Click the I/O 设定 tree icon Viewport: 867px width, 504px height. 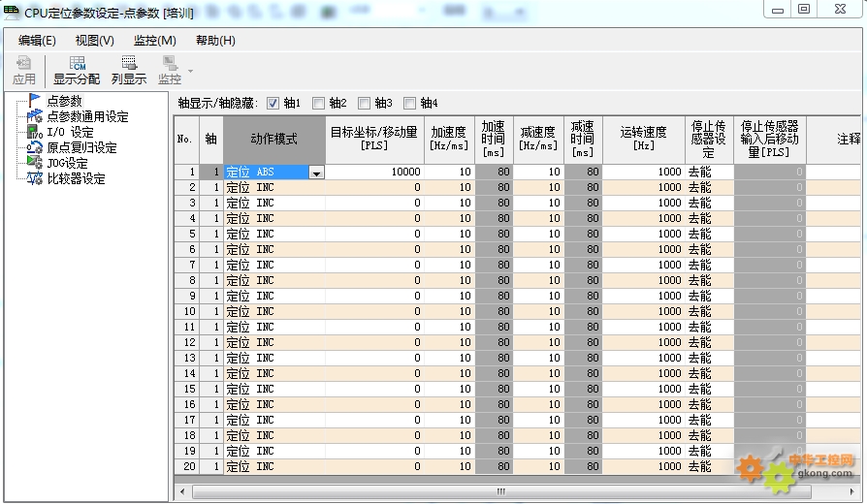pyautogui.click(x=35, y=132)
